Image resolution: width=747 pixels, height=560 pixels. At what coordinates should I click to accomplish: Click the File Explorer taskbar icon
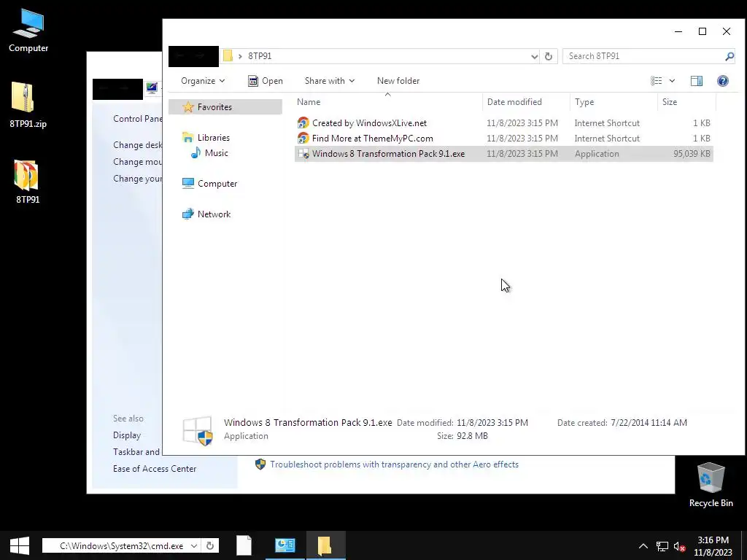(x=325, y=545)
